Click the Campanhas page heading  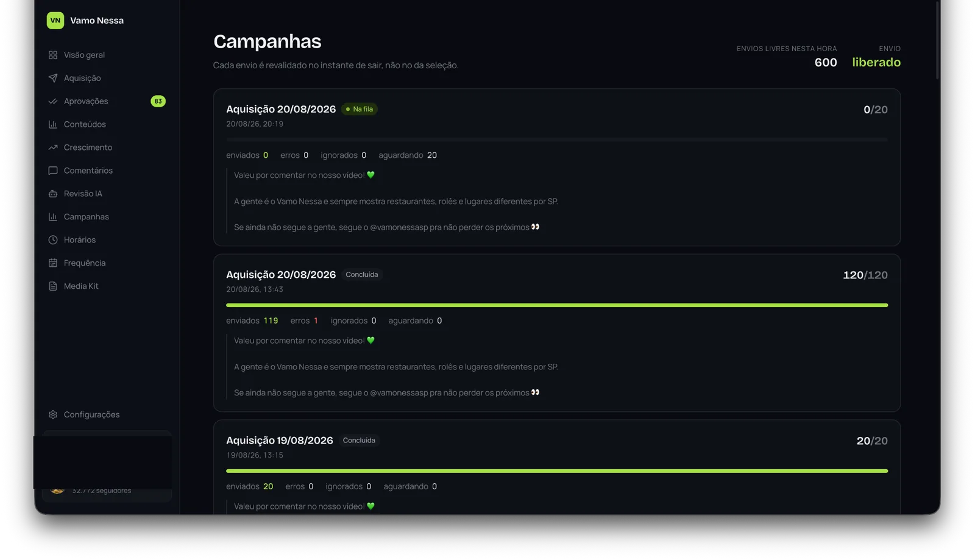pyautogui.click(x=267, y=41)
